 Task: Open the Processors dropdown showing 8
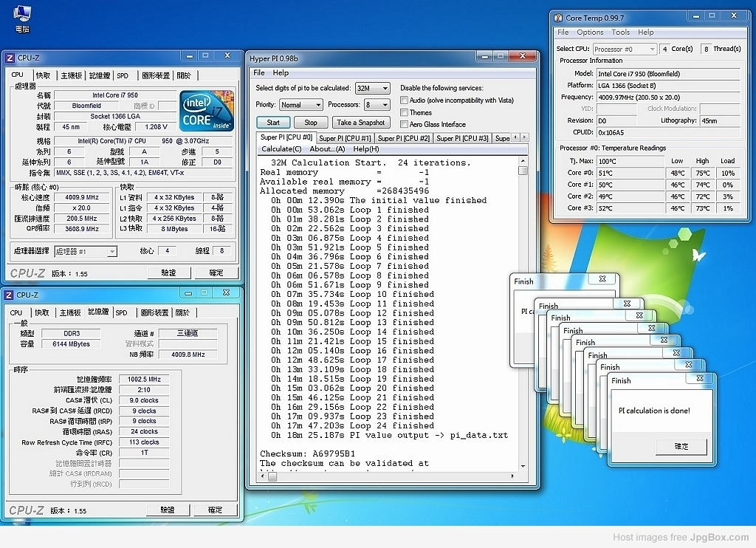tap(377, 105)
